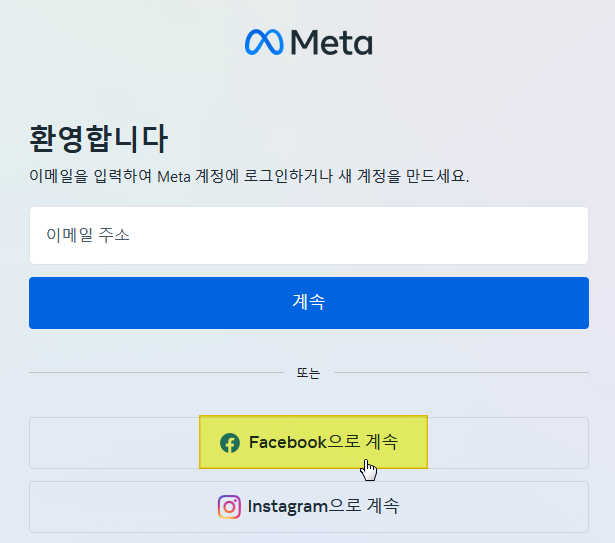
Task: Select the blue 계속 button
Action: coord(309,303)
